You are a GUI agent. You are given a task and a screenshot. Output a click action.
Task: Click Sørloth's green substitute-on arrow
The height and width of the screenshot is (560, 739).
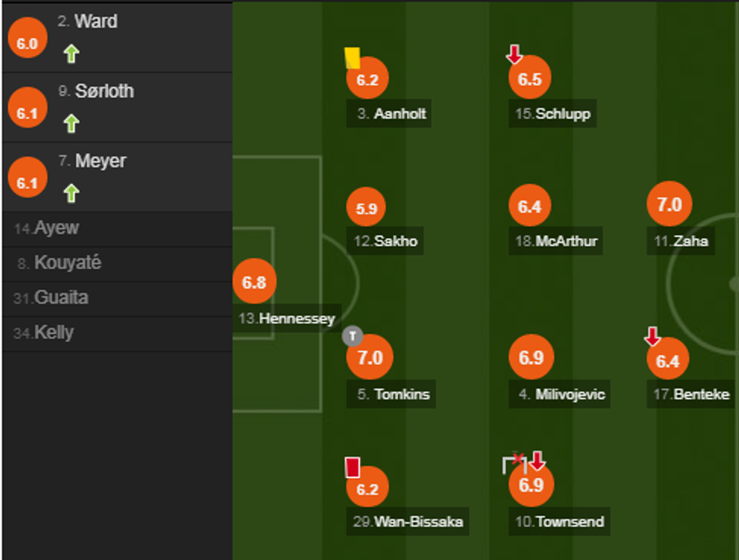point(72,124)
